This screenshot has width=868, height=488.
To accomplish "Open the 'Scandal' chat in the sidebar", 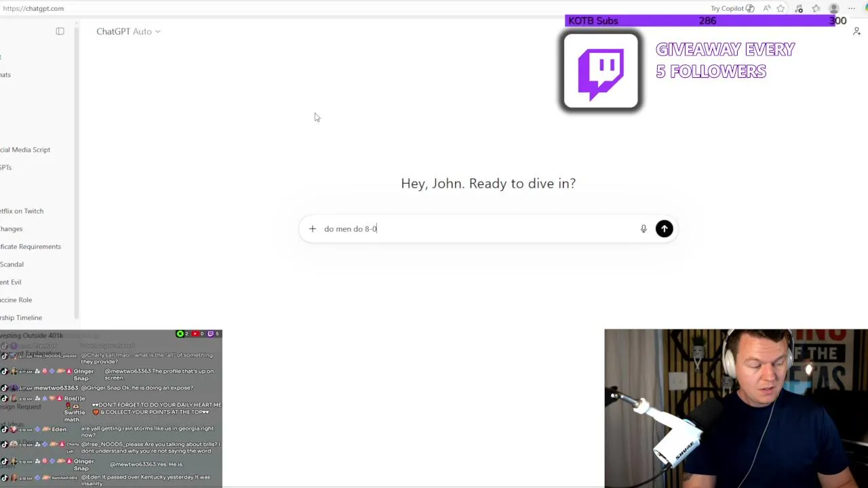I will click(x=12, y=264).
